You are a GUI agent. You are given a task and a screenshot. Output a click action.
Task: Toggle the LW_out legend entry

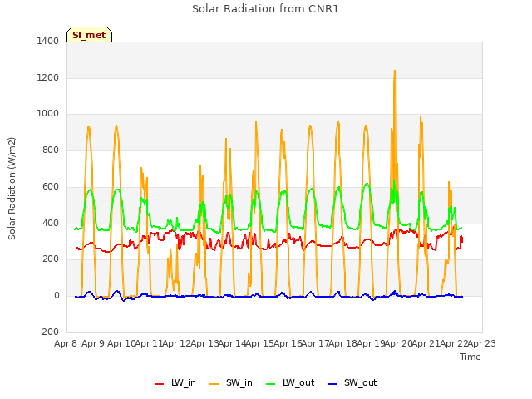click(290, 382)
